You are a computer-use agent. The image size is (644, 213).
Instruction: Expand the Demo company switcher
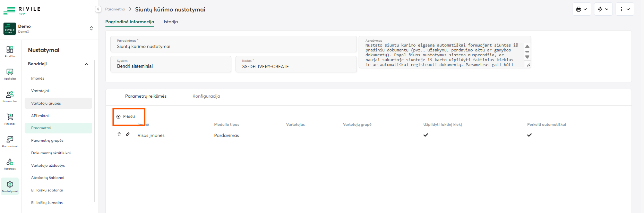click(91, 28)
